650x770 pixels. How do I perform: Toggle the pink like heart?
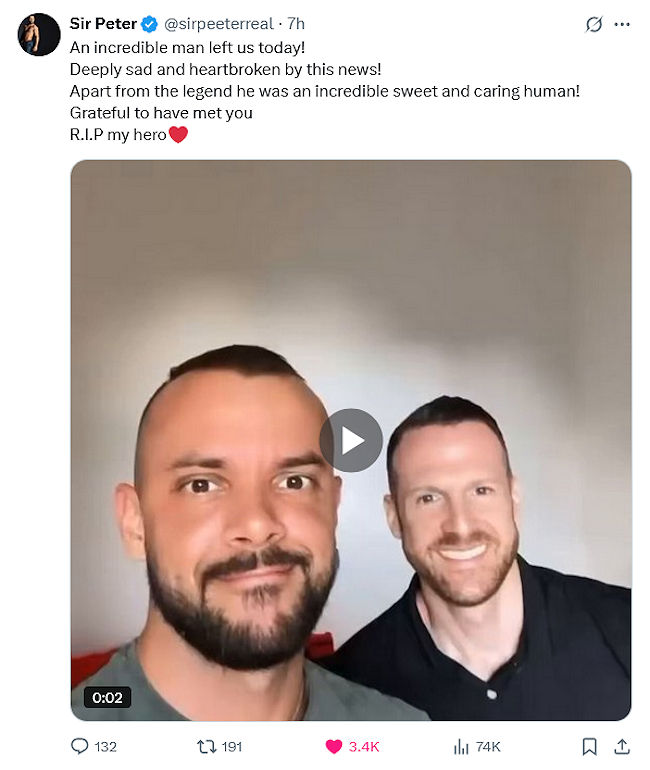(334, 747)
